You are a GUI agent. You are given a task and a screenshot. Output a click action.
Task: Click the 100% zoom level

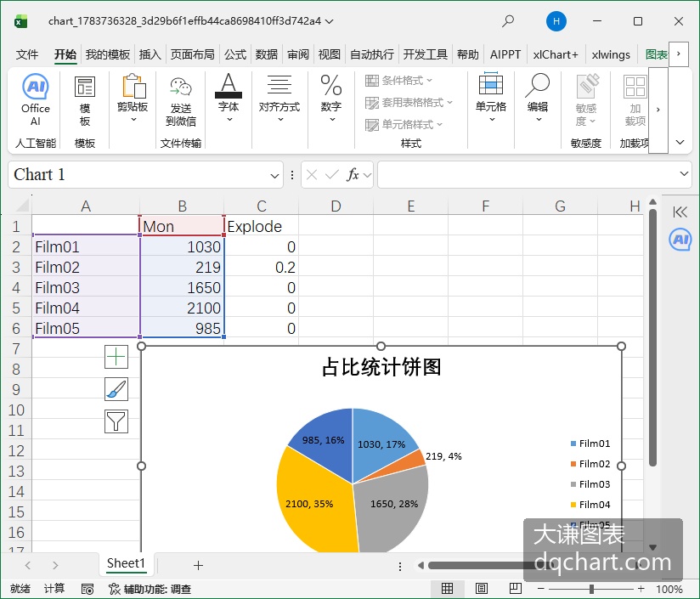669,589
